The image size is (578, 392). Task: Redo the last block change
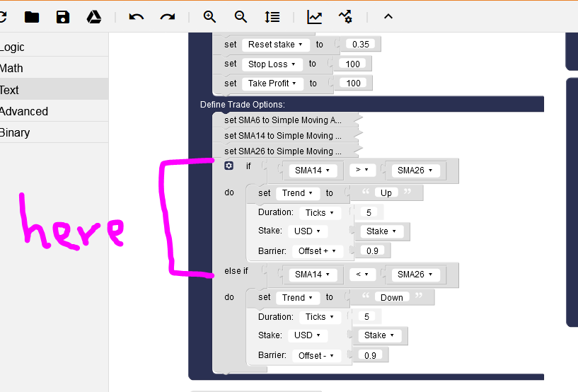tap(168, 17)
